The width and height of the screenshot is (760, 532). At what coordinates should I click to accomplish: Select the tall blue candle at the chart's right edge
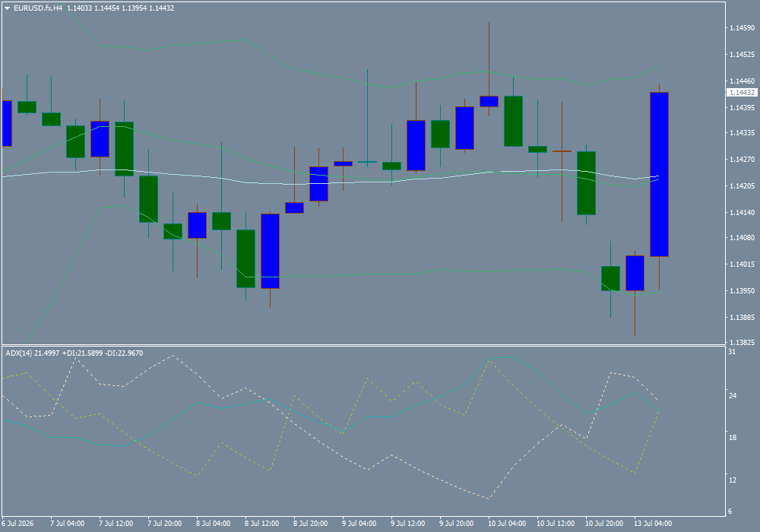659,175
